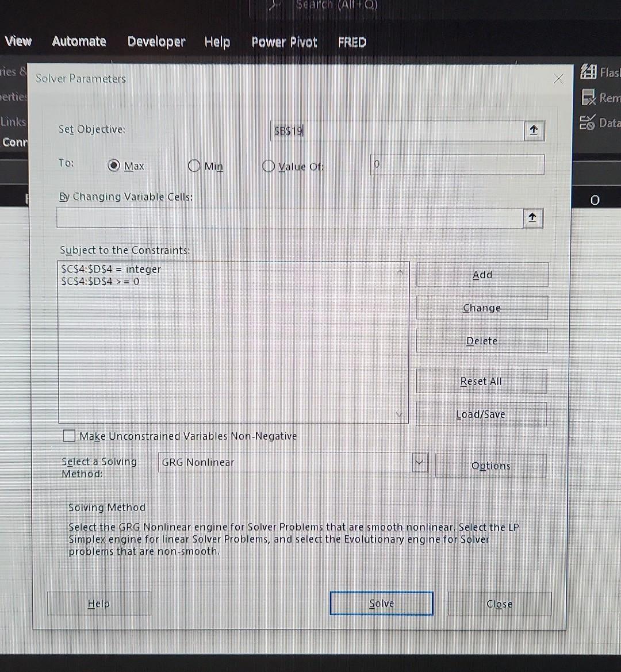Open the Load/Save dialog
Screen dimensions: 621x672
click(x=481, y=414)
